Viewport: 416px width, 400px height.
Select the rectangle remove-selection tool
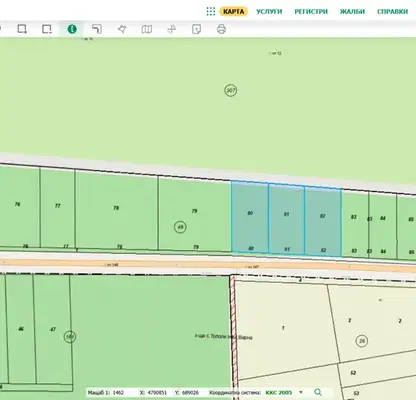(47, 29)
